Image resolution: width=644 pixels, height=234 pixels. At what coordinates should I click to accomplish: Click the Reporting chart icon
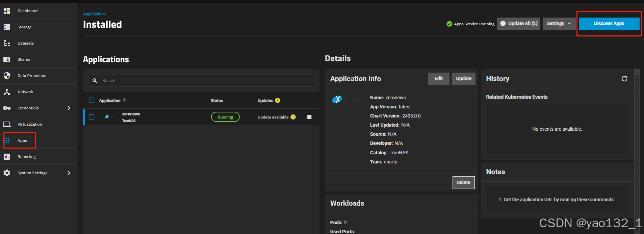7,157
